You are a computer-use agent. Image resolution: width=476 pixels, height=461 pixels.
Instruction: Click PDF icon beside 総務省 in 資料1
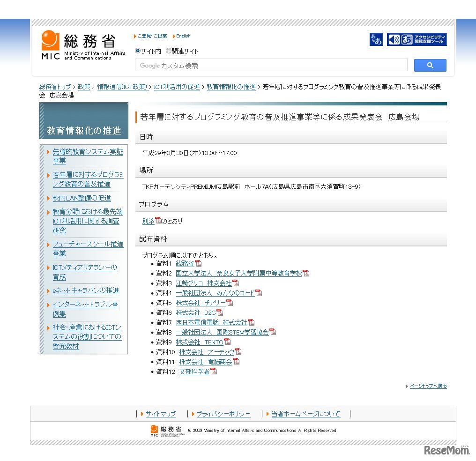[x=198, y=263]
